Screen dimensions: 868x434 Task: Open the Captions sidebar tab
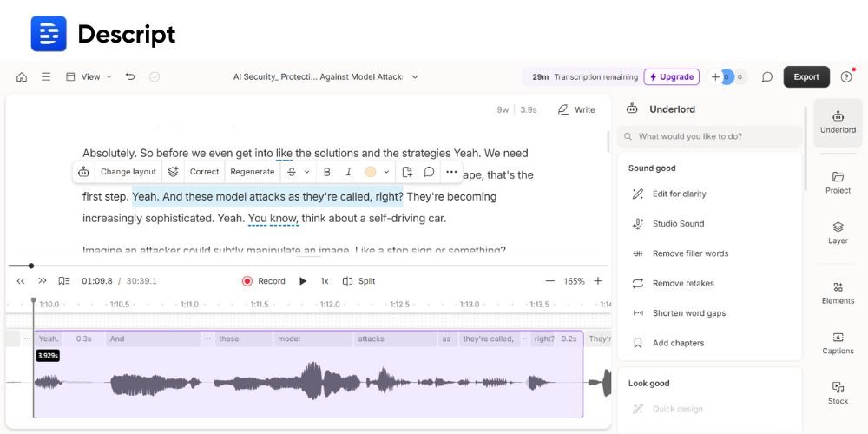click(x=838, y=343)
